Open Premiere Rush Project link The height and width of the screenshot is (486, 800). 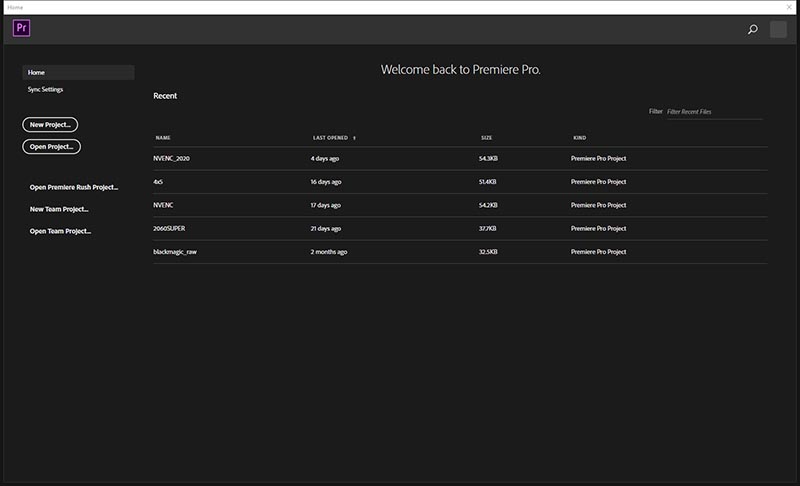click(x=73, y=187)
